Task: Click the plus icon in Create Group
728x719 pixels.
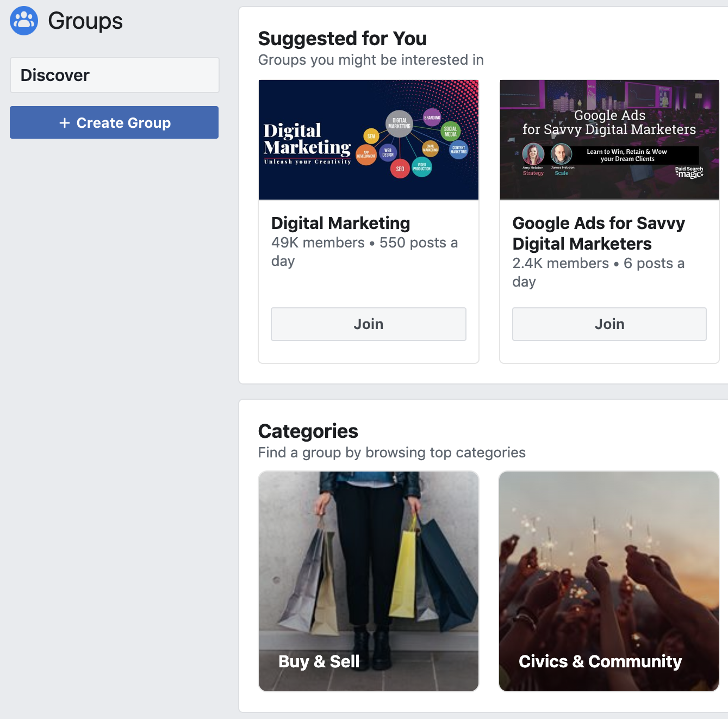Action: (x=65, y=123)
